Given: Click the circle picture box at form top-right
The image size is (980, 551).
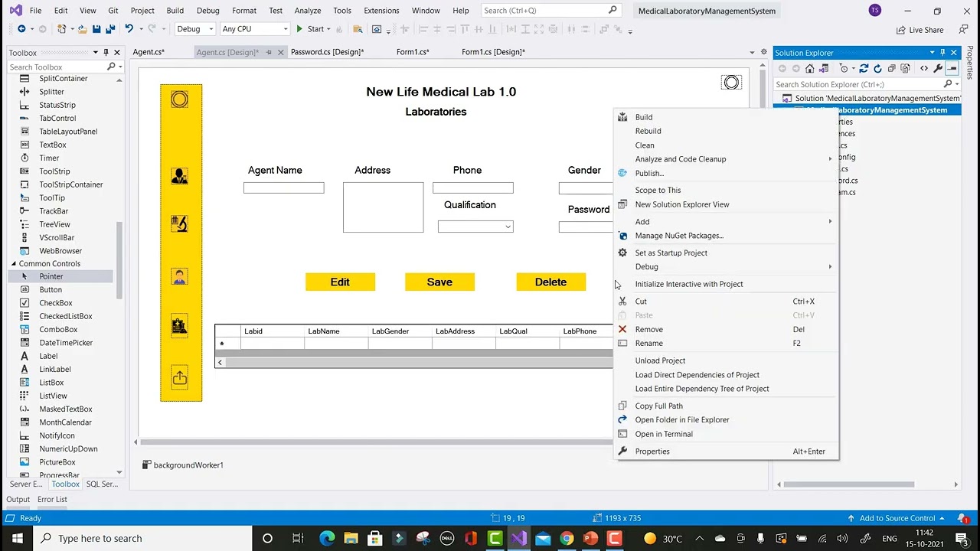Looking at the screenshot, I should tap(731, 83).
